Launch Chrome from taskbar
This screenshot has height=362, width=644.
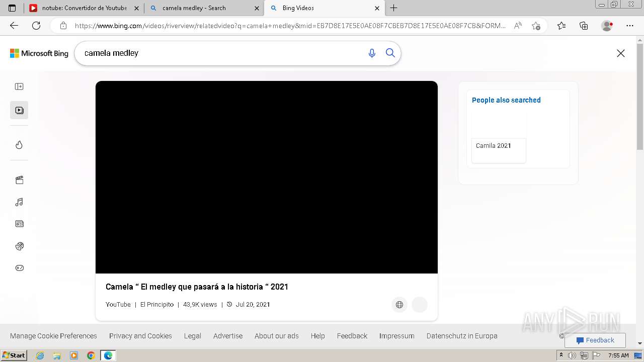[x=91, y=355]
